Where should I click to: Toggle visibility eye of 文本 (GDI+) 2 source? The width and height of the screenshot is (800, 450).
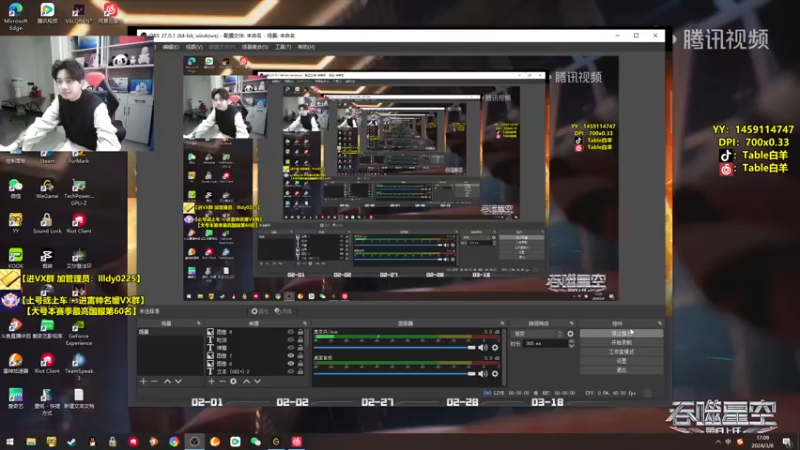tap(291, 371)
